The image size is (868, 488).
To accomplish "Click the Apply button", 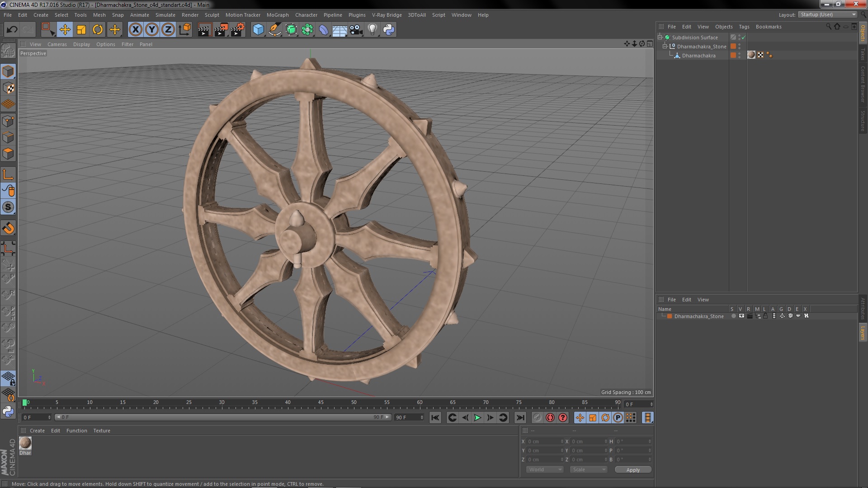I will tap(632, 469).
